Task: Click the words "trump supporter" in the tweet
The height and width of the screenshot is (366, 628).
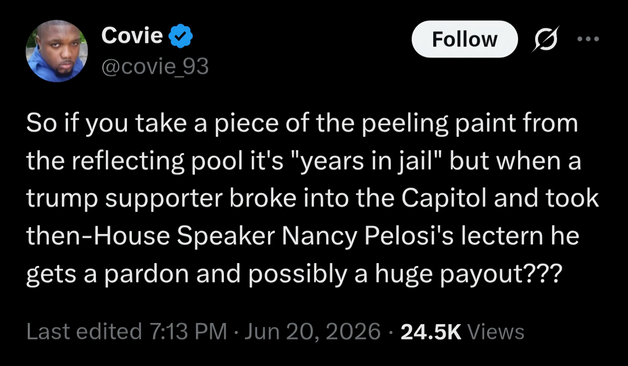Action: point(124,199)
